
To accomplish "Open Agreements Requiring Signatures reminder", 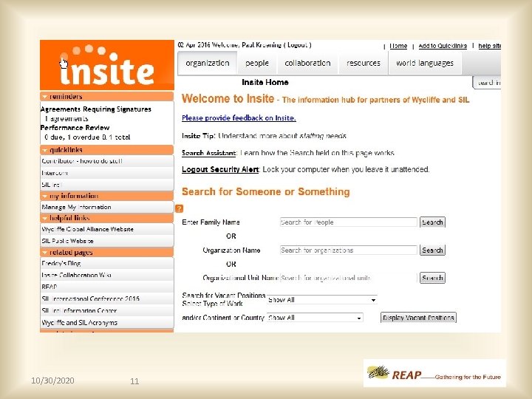I will (x=95, y=109).
